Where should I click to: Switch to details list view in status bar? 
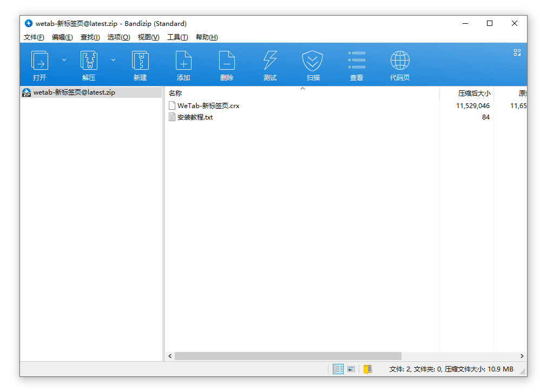click(338, 369)
